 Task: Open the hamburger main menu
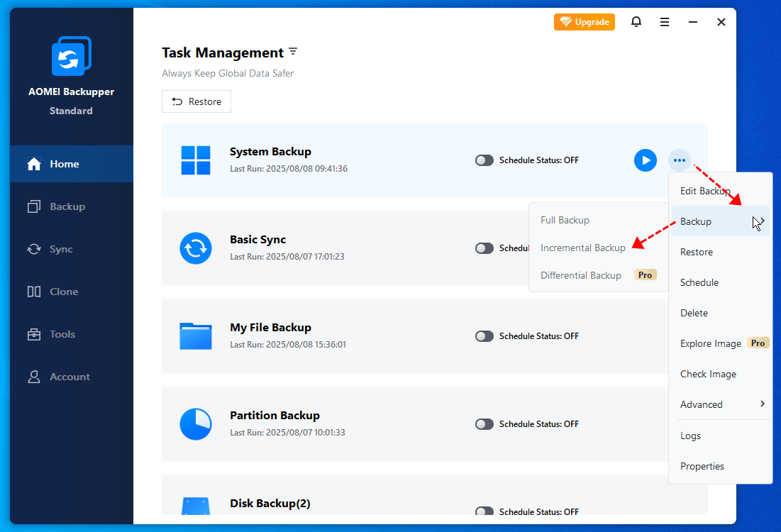[665, 22]
